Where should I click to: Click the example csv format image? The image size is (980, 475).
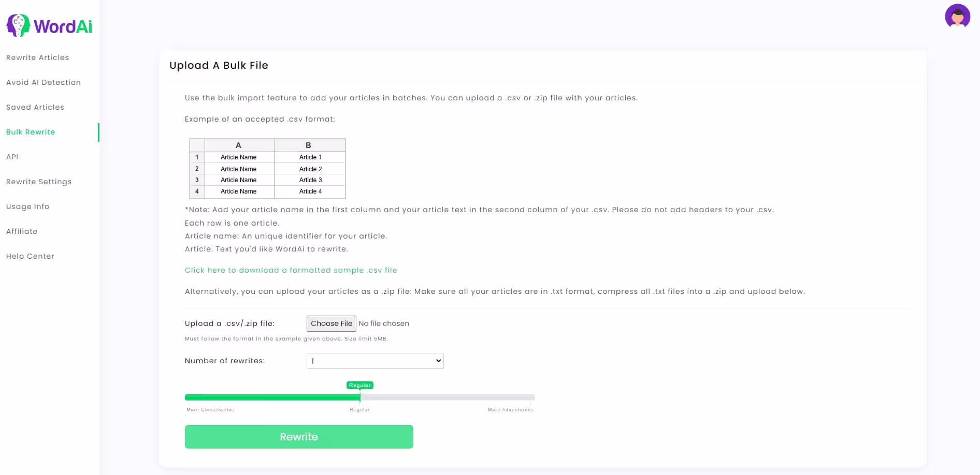tap(267, 169)
